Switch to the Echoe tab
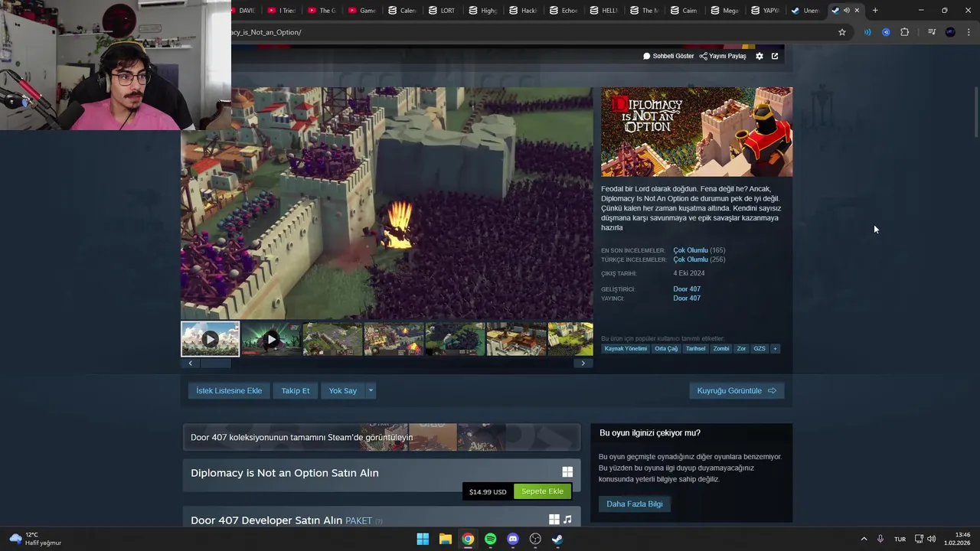 tap(563, 11)
